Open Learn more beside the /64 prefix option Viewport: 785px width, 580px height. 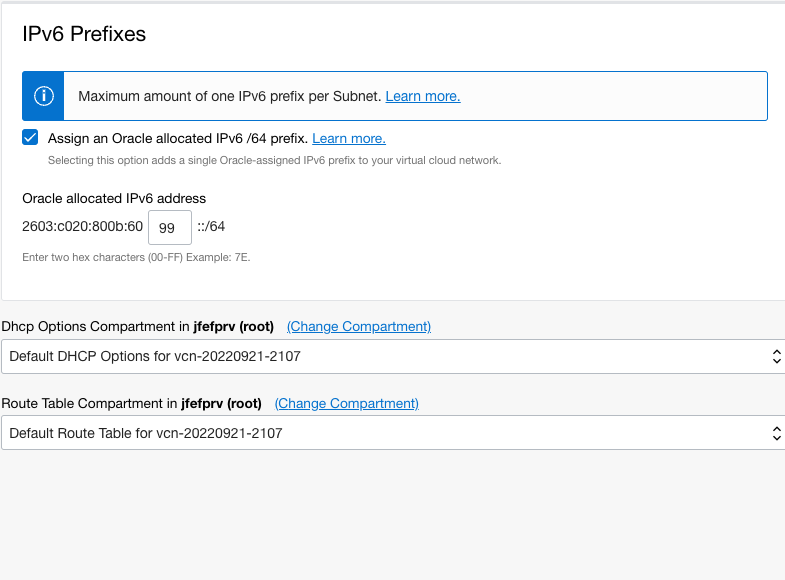[348, 139]
